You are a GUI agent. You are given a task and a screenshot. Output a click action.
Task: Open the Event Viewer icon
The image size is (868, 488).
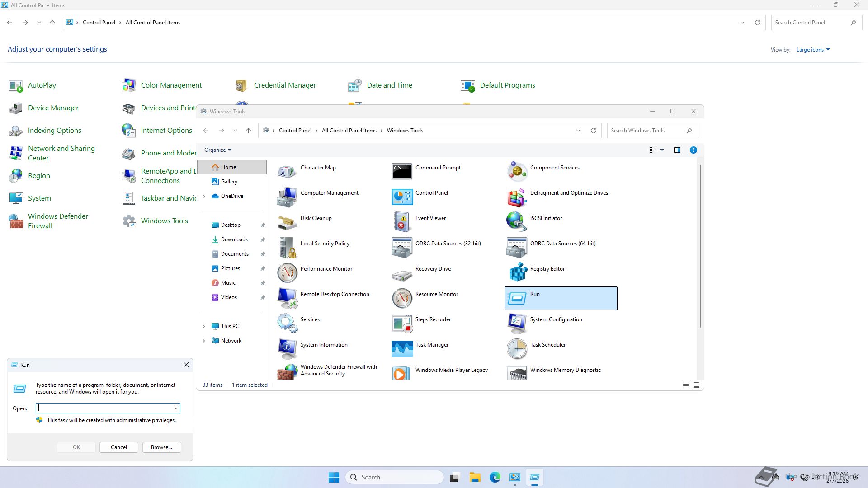[402, 222]
